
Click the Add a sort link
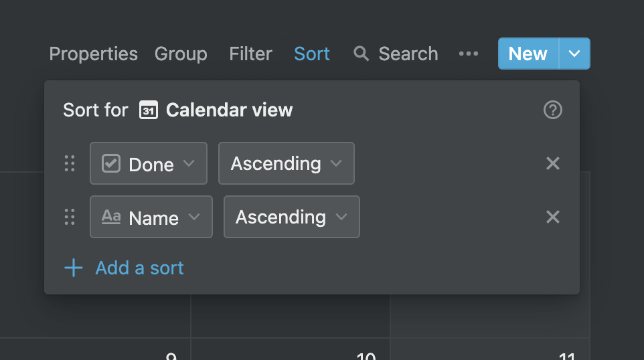tap(140, 268)
